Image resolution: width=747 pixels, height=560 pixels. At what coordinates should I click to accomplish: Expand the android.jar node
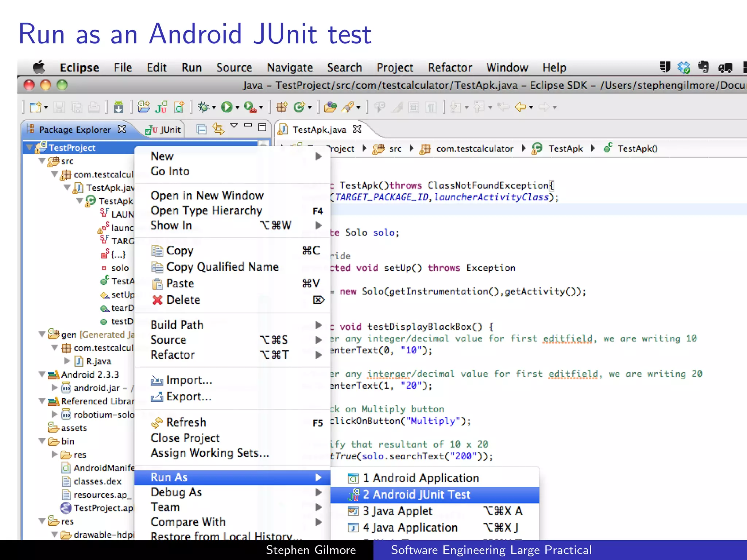55,388
